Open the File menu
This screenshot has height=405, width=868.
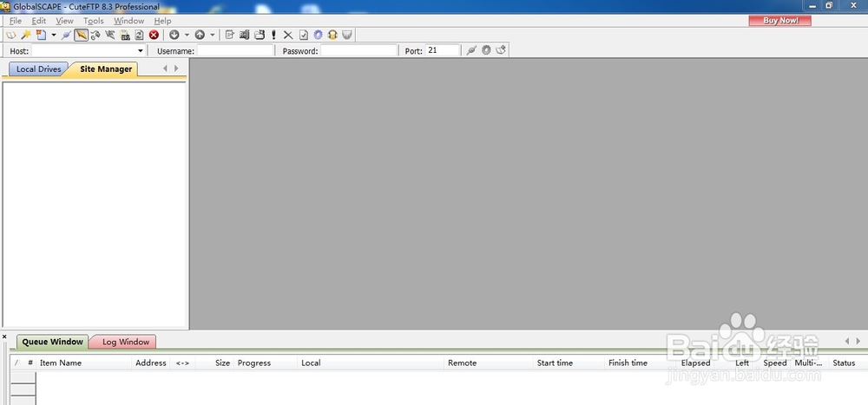click(x=16, y=21)
